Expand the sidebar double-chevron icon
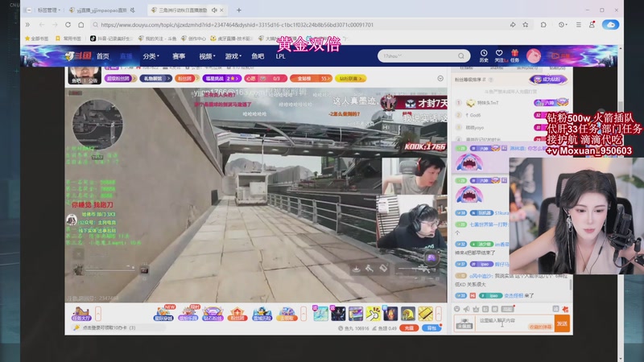644x362 pixels. [x=27, y=25]
